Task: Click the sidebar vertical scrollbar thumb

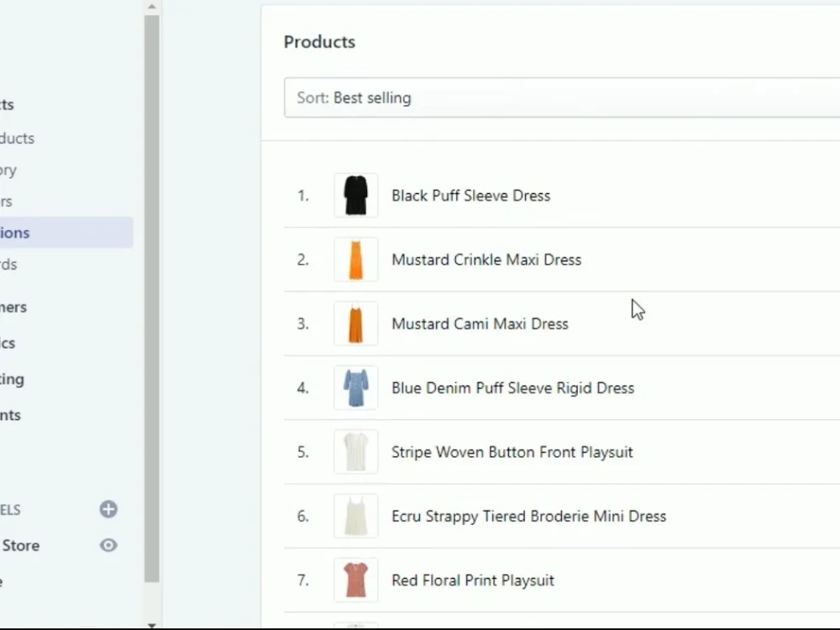Action: tap(151, 298)
